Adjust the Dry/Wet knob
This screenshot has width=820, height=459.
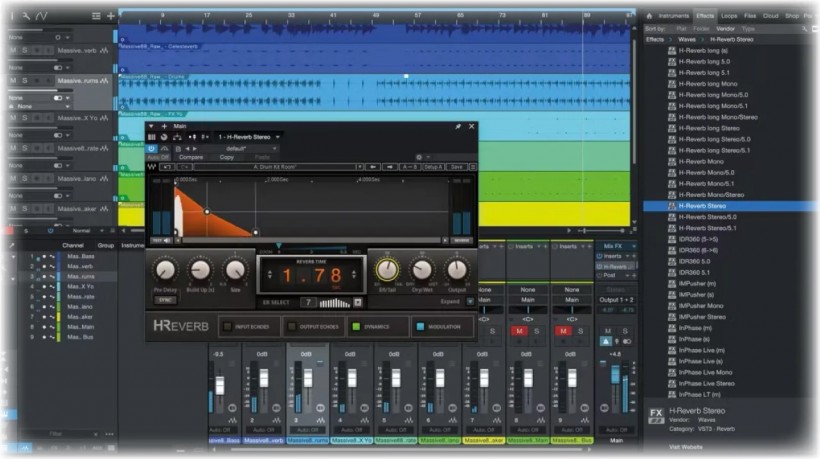422,270
